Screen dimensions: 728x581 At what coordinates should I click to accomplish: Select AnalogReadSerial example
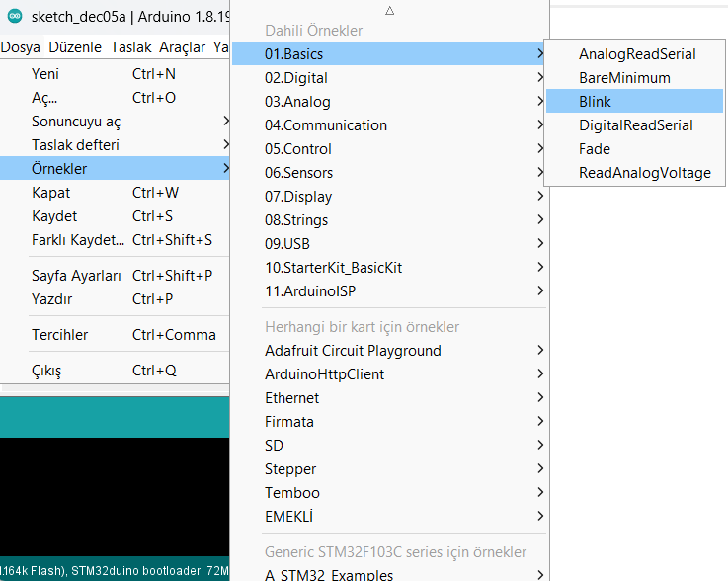[x=637, y=54]
